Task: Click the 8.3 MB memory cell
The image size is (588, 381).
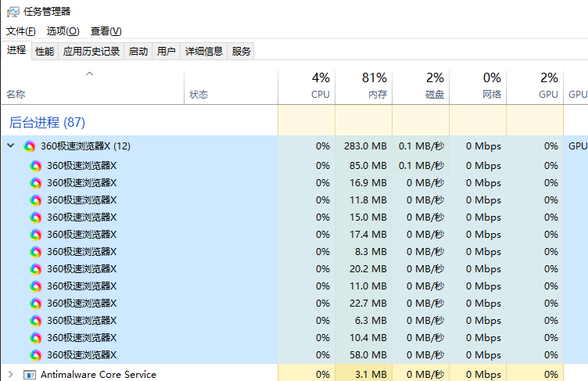Action: point(364,251)
